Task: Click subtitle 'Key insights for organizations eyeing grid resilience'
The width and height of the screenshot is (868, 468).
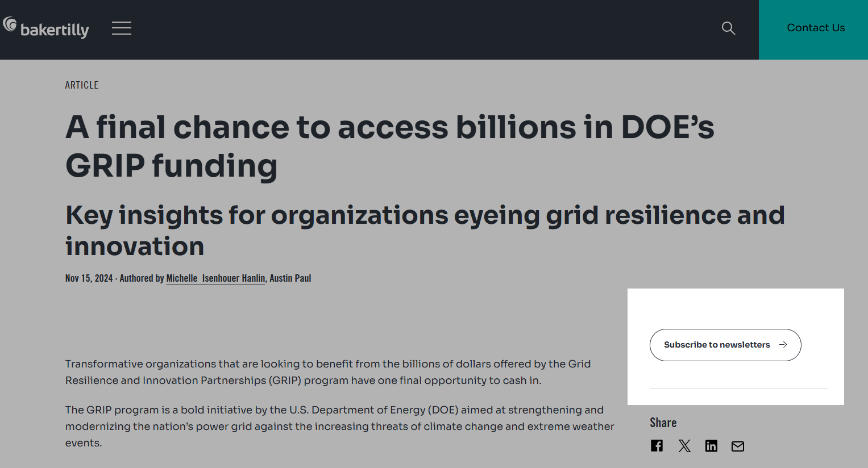Action: click(425, 231)
